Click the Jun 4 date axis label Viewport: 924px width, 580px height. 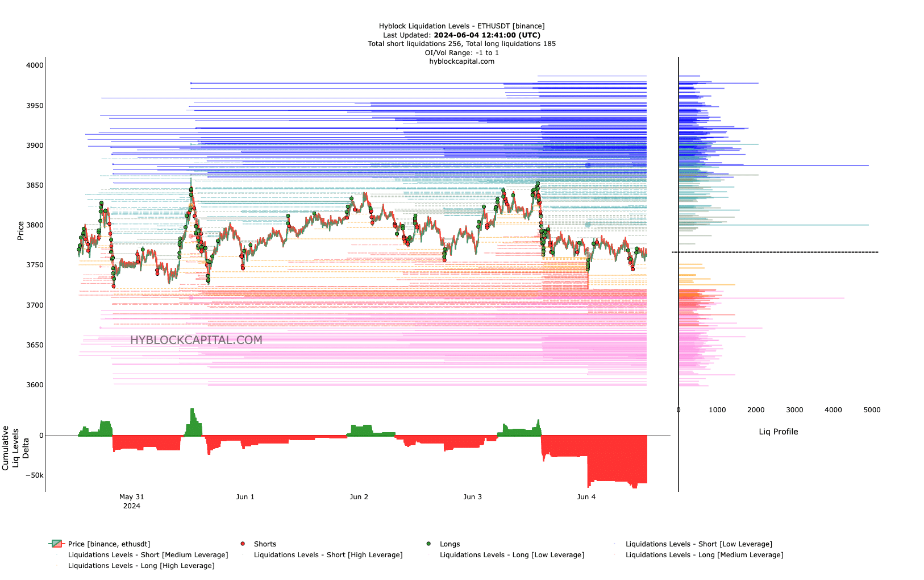(586, 497)
